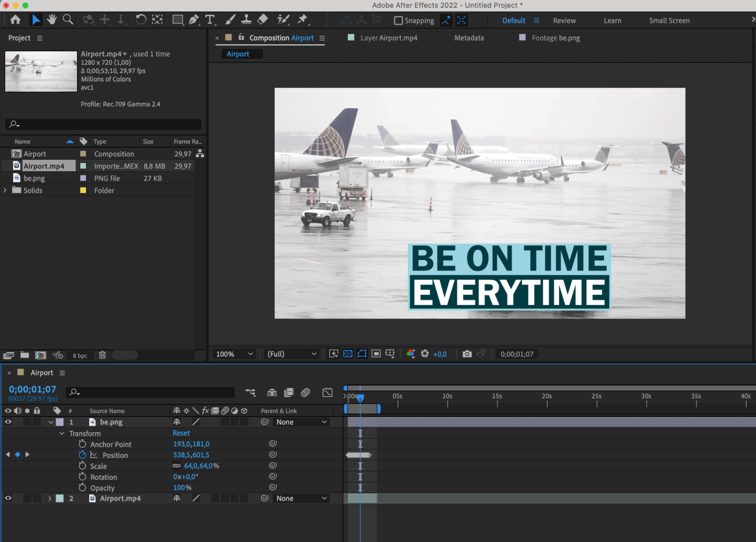Click the project search field
This screenshot has width=756, height=542.
point(106,124)
